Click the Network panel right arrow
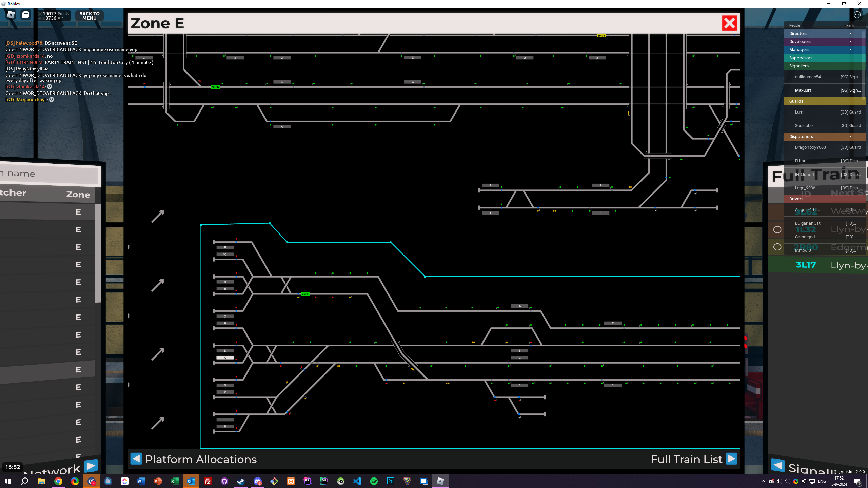 pos(91,466)
